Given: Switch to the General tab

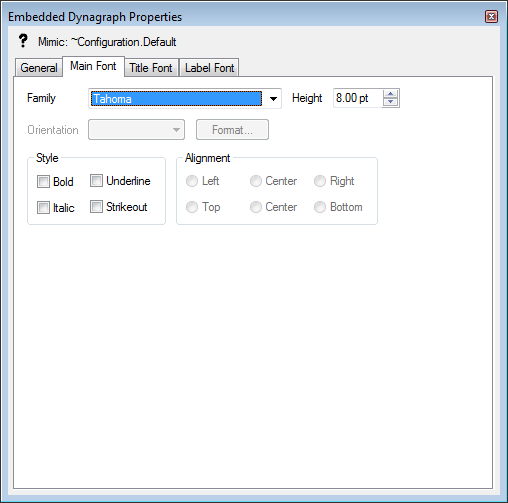Looking at the screenshot, I should [x=39, y=68].
